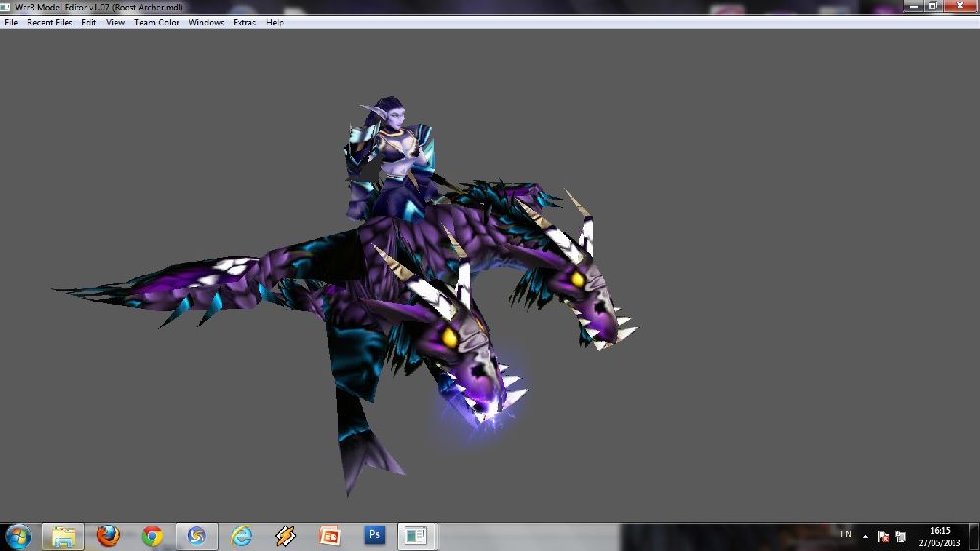Screen dimensions: 980x551
Task: Open the Recent Files menu
Action: coord(49,22)
